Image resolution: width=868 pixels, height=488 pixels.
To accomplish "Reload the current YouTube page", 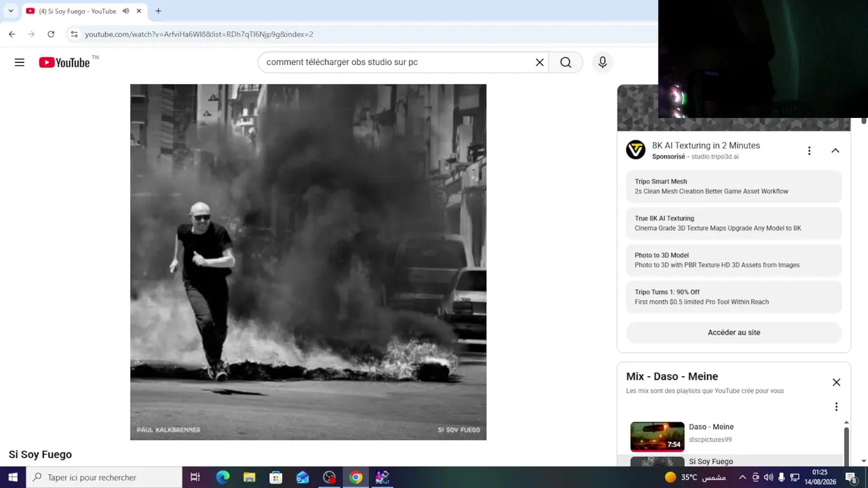I will [x=51, y=34].
